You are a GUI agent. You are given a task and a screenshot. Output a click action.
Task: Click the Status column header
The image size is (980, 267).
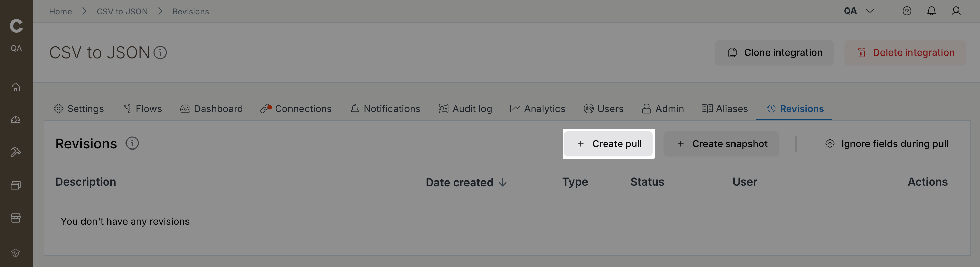pos(647,182)
